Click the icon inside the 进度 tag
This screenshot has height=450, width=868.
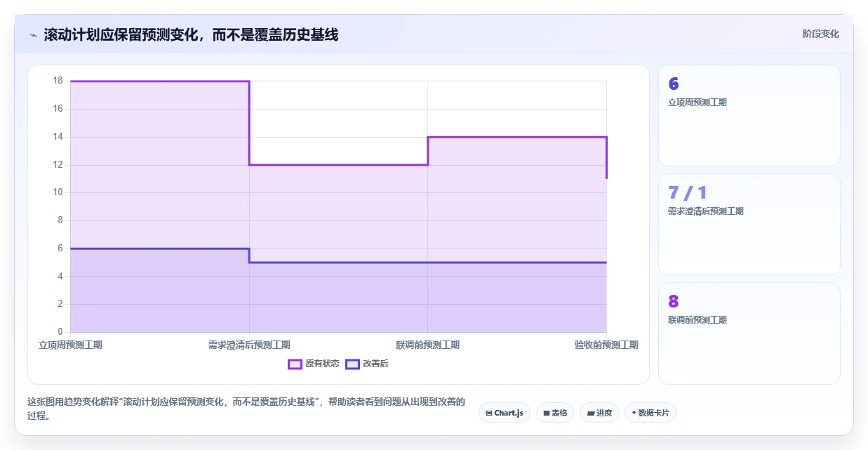tap(591, 413)
